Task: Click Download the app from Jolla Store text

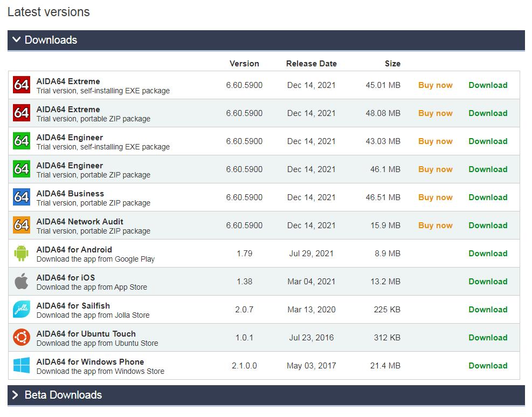Action: (x=93, y=315)
